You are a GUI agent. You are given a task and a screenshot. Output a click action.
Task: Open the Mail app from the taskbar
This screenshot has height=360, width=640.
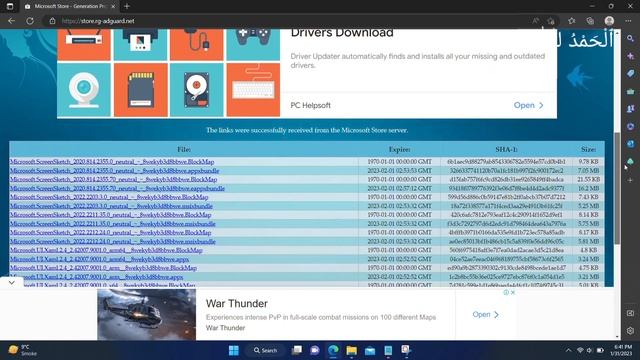tap(370, 350)
